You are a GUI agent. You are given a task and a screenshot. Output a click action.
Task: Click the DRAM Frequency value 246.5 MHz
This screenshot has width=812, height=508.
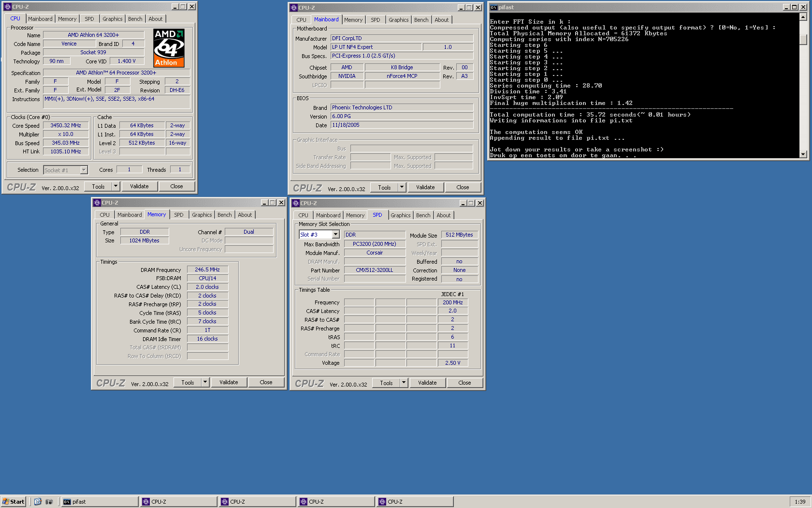point(207,269)
